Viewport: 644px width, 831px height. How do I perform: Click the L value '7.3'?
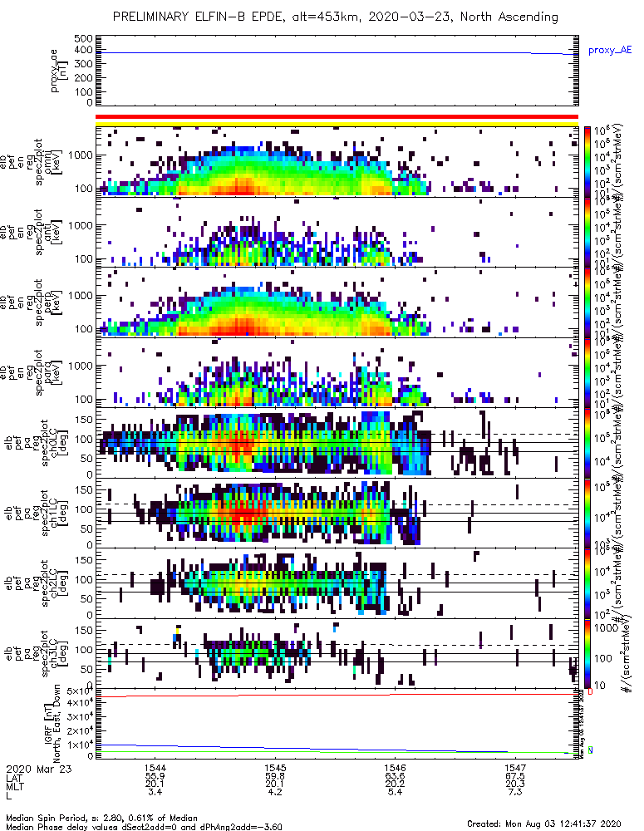point(515,792)
